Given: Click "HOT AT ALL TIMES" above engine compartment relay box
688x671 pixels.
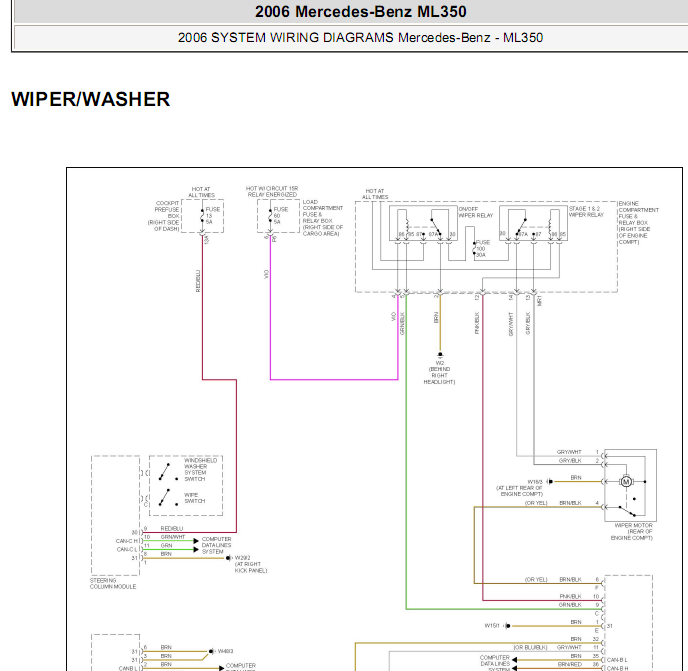Looking at the screenshot, I should 375,194.
